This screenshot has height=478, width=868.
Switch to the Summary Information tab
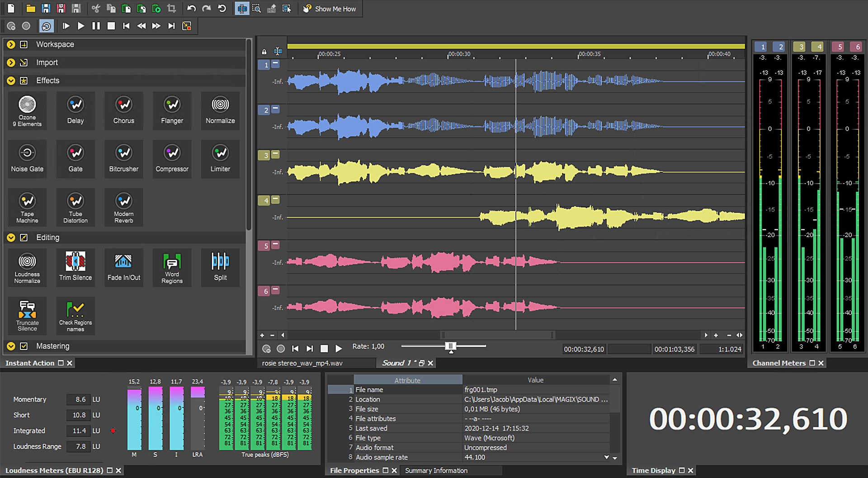click(x=436, y=470)
